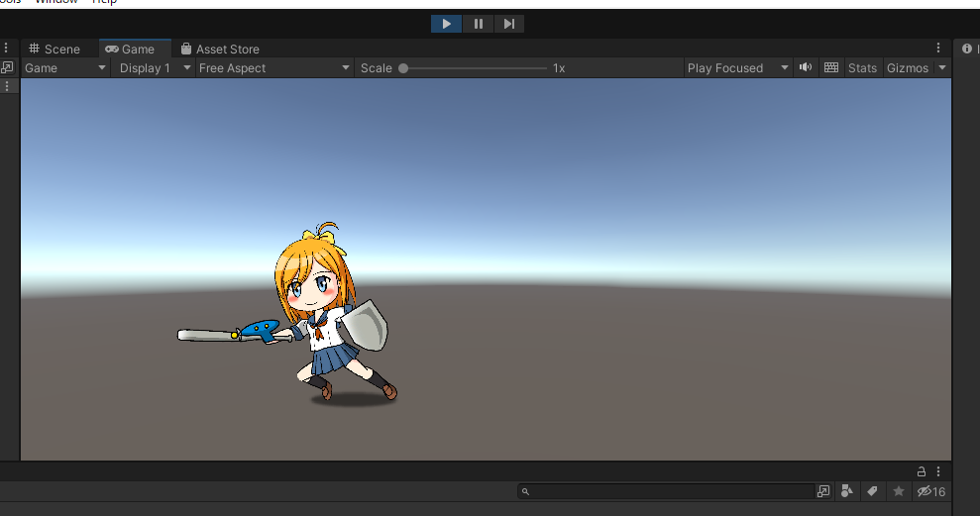The height and width of the screenshot is (516, 980).
Task: Open the three-dot menu left of Scene tab
Action: pyautogui.click(x=6, y=49)
